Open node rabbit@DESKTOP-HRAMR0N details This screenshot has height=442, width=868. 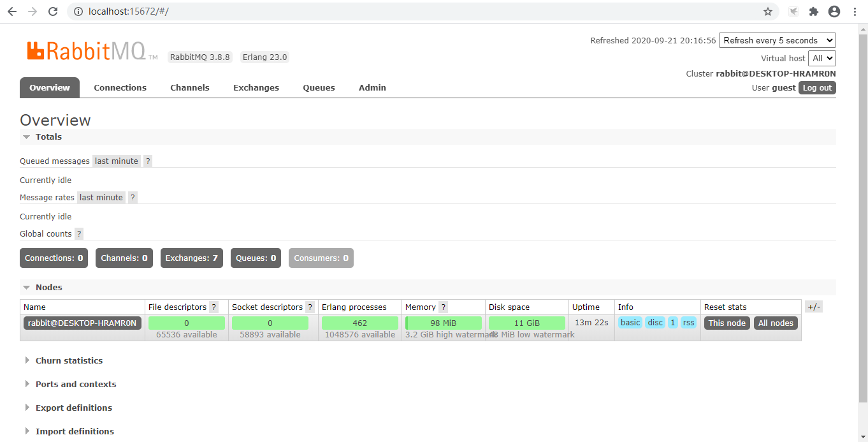82,323
